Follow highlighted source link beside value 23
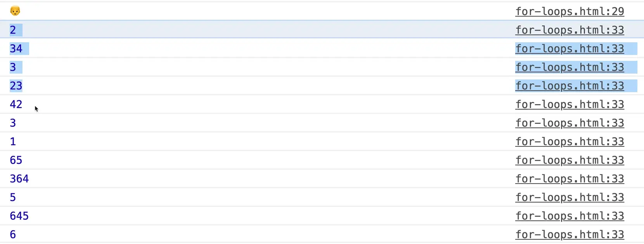This screenshot has height=244, width=644. tap(570, 86)
